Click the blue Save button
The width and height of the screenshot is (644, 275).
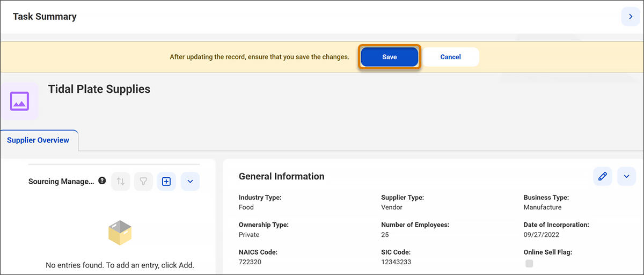(x=389, y=57)
